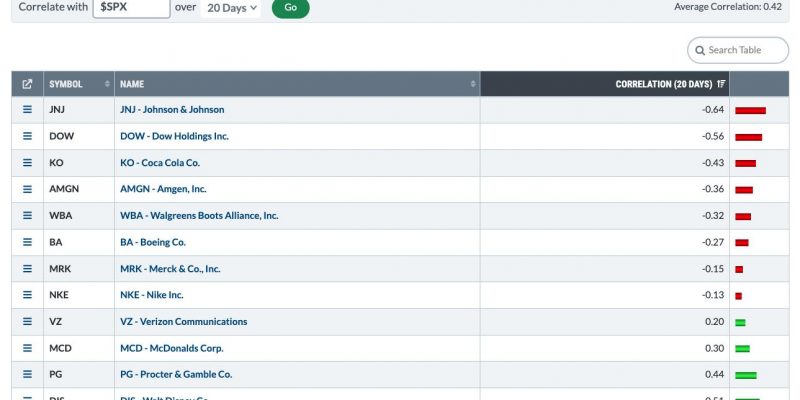Select the -0.27 correlation value
The image size is (800, 400).
(713, 242)
